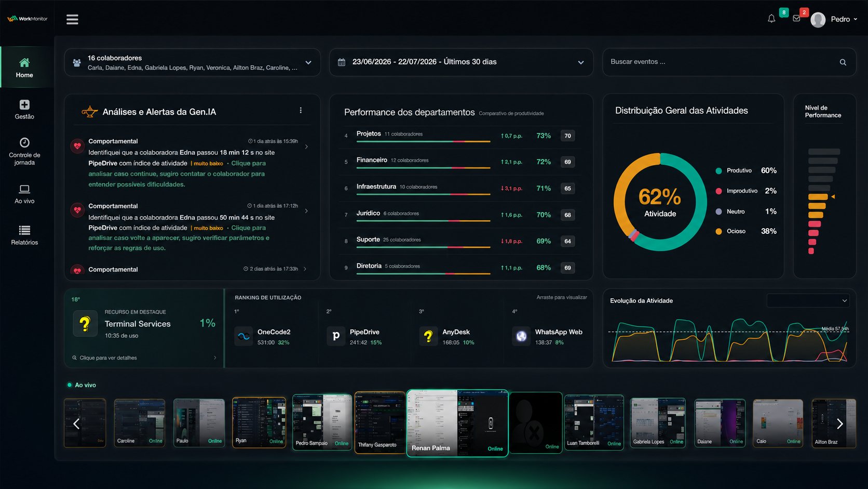Click the Produtivo teal legend dot

click(718, 170)
